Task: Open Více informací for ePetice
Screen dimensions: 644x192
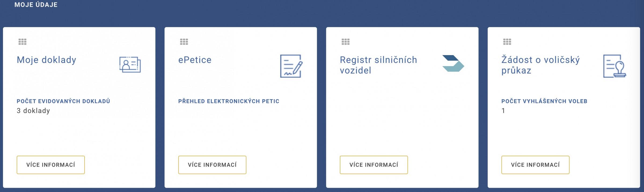Action: (212, 165)
